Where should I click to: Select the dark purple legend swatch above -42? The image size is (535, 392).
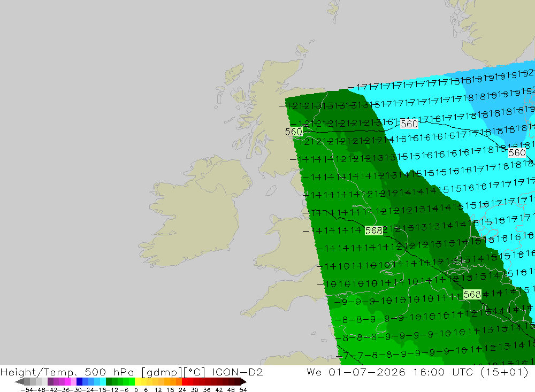pos(50,381)
